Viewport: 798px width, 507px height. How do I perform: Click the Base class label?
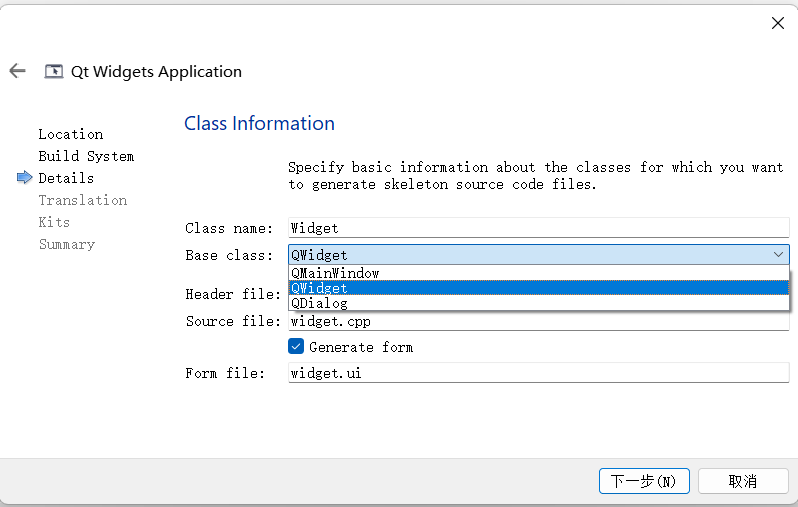(229, 255)
